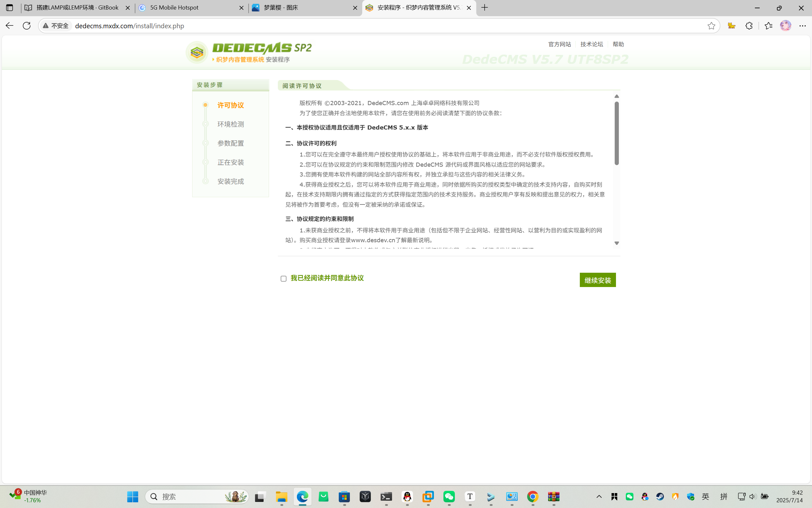Tick the agreement checkbox 我已经阅读并同意此协议
Viewport: 812px width, 508px height.
click(284, 278)
